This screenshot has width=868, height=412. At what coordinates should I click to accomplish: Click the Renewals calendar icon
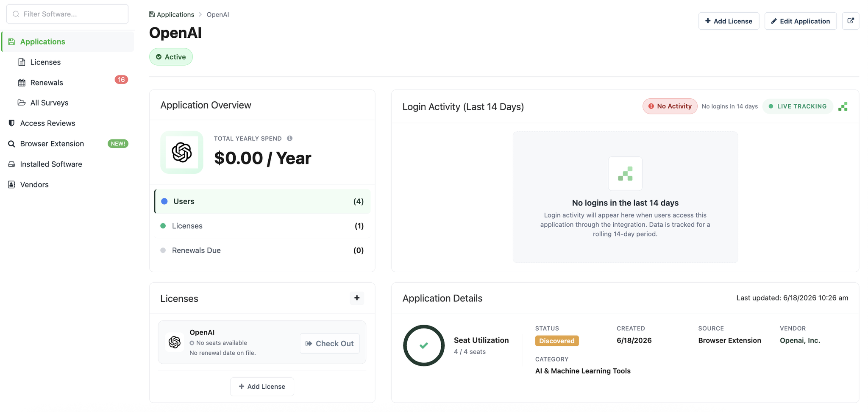(22, 83)
